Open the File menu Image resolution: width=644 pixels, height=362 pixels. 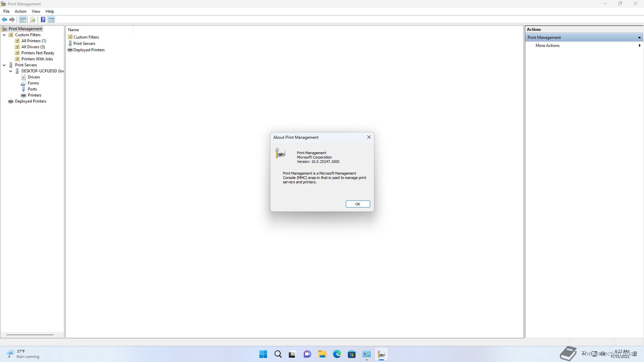(6, 11)
